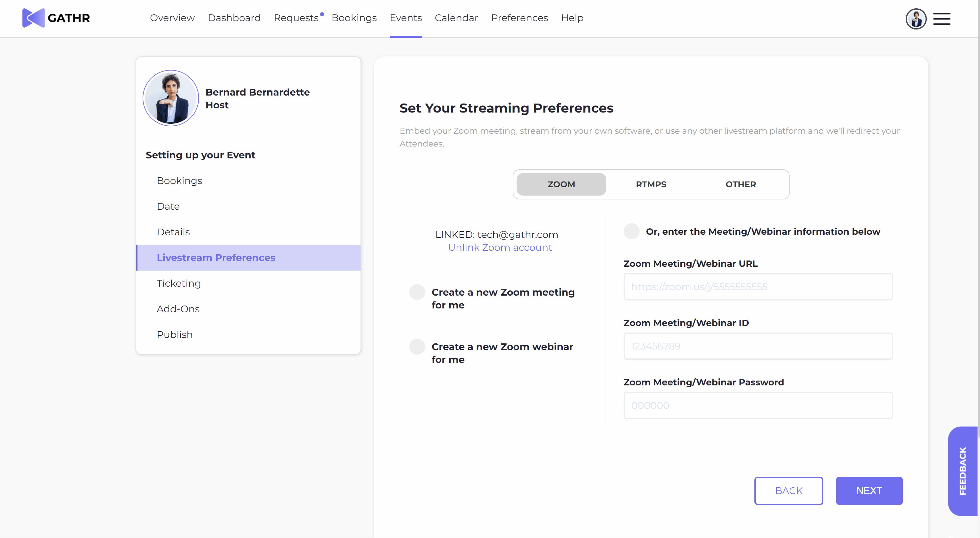Open Requests in the top navigation
Viewport: 980px width, 538px height.
tap(296, 18)
